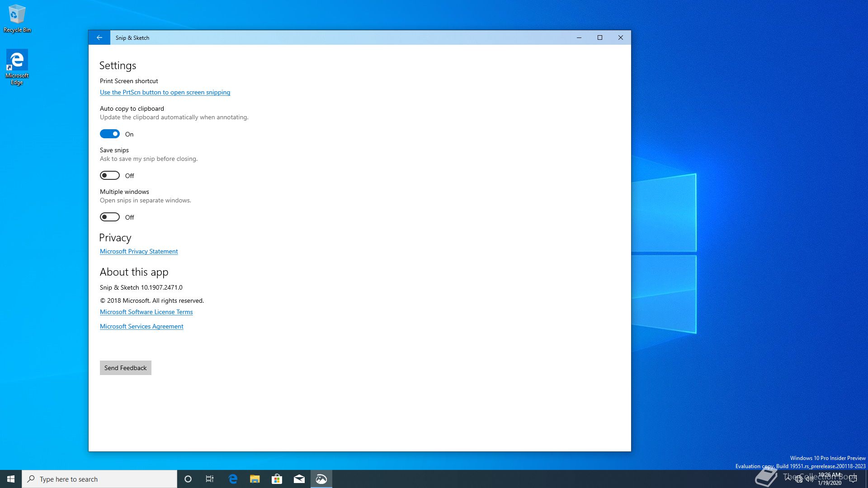Close the Snip & Sketch window
The width and height of the screenshot is (868, 488).
click(x=621, y=38)
